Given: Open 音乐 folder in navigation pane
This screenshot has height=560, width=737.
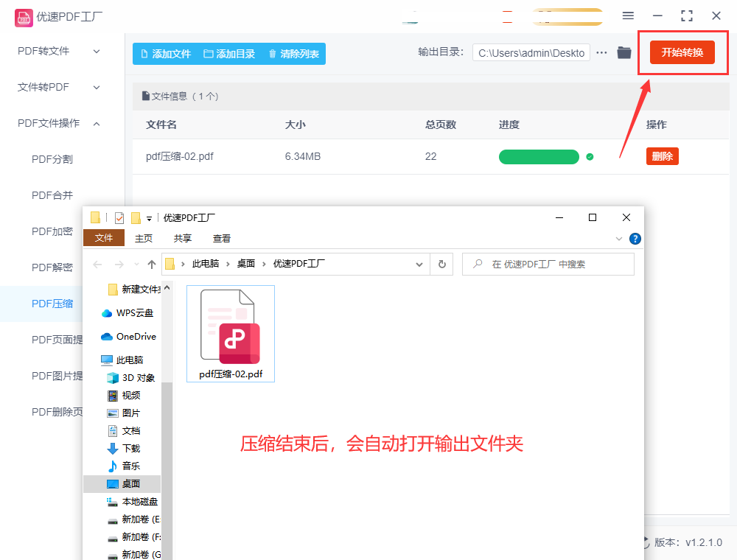Looking at the screenshot, I should (124, 466).
